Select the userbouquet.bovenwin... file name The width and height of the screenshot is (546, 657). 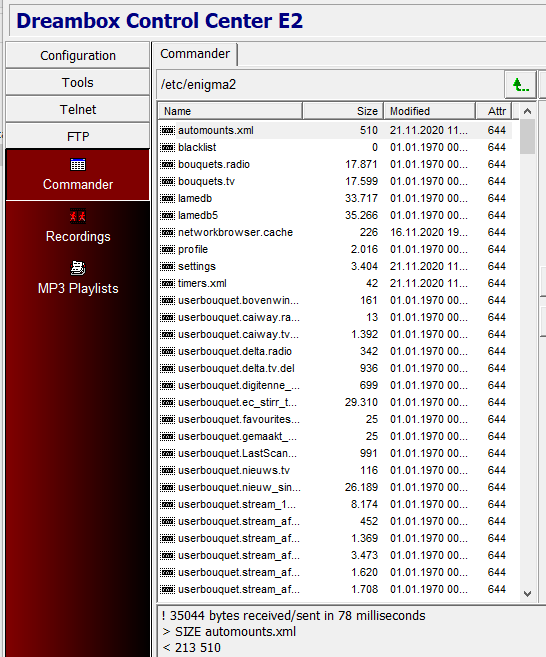tap(238, 300)
